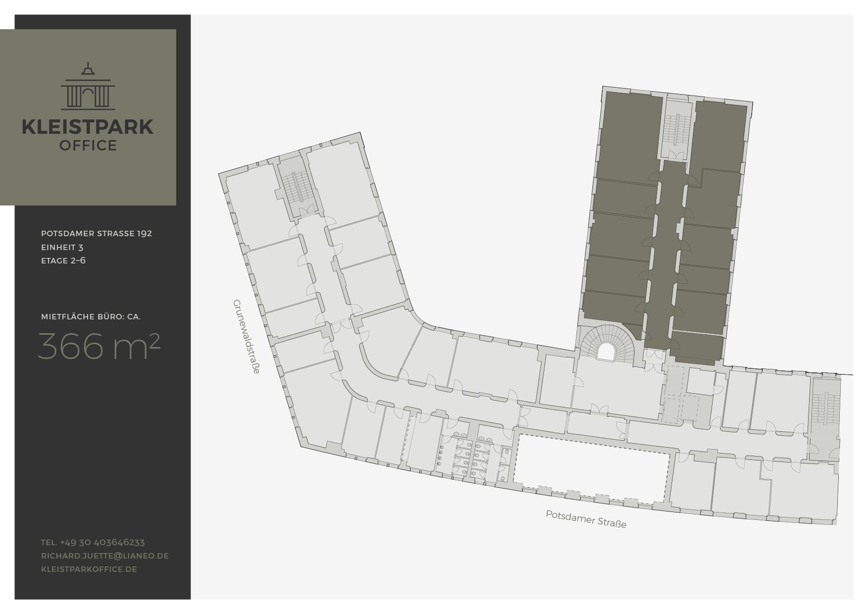Click the 366 m² area figure
This screenshot has height=614, width=868.
tap(99, 346)
